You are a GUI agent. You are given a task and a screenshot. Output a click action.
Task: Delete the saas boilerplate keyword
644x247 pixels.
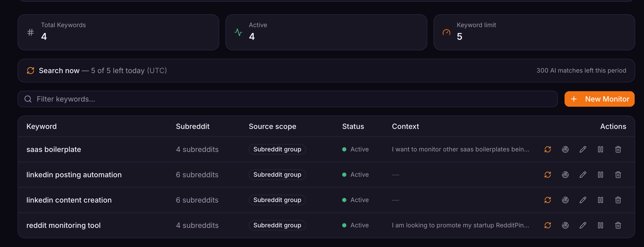618,149
